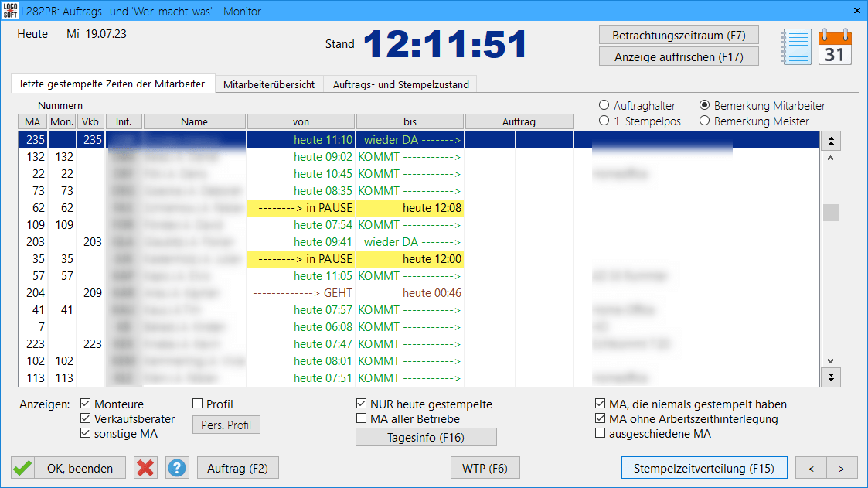Click the red X cancel icon

coord(145,468)
